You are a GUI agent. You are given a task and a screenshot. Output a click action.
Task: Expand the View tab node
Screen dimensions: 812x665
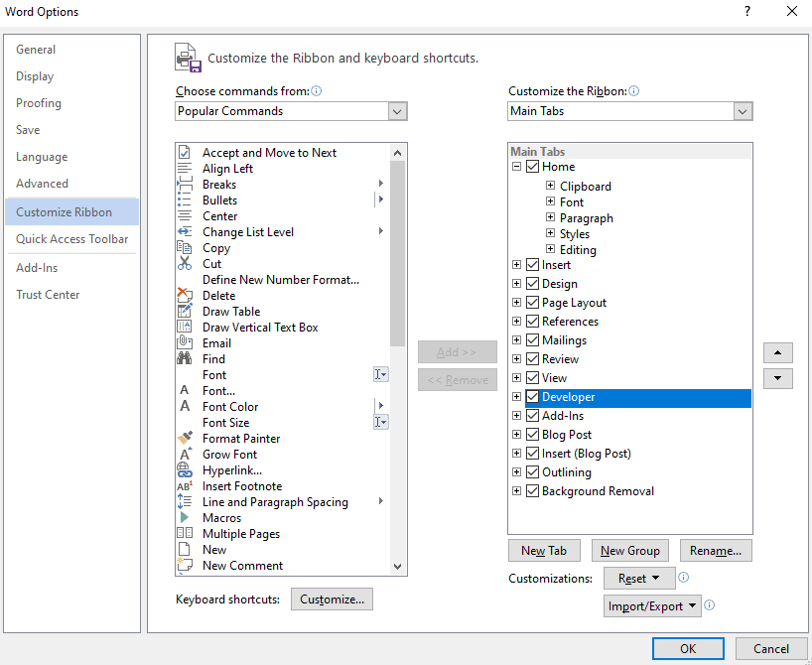point(516,377)
